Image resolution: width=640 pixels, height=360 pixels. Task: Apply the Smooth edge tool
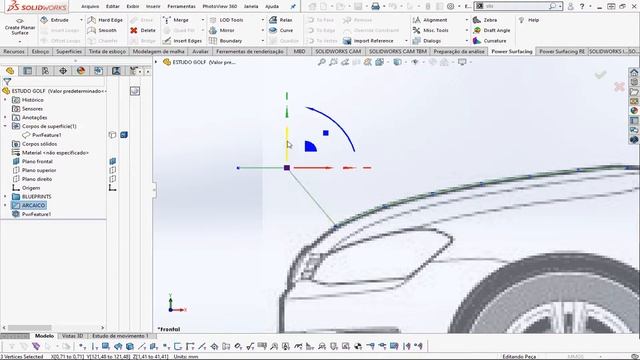pyautogui.click(x=102, y=30)
